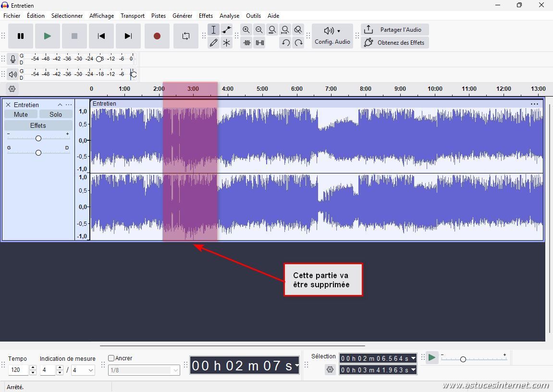Click the Zoom In magnifier icon
Screen dimensions: 553x392
point(246,30)
